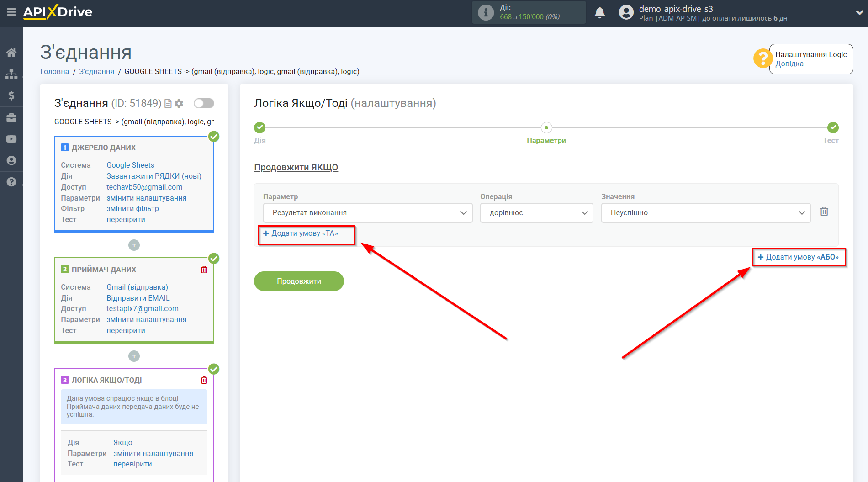
Task: Click перевірити in the data receiver block
Action: (126, 331)
